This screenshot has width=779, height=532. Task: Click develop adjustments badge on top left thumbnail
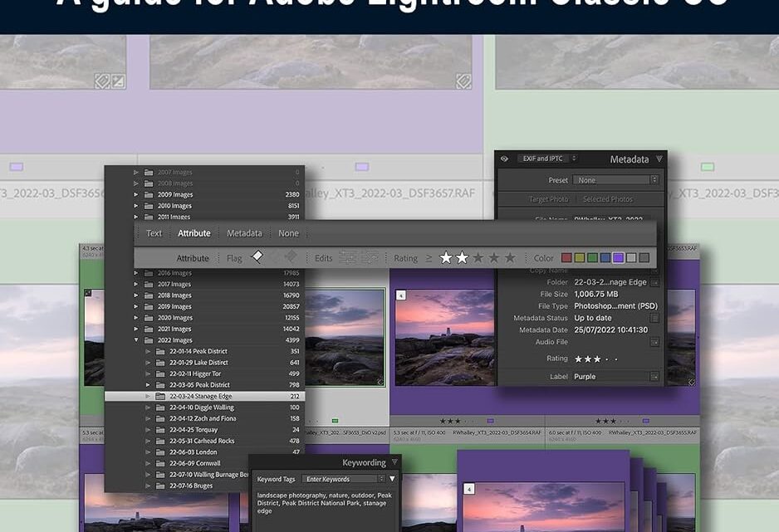pos(118,81)
